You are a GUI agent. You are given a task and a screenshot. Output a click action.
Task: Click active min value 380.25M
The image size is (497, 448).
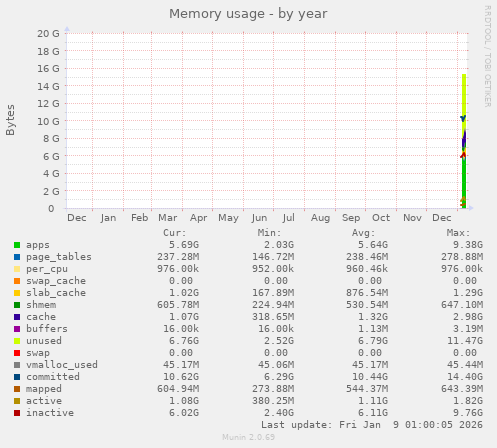coord(273,401)
